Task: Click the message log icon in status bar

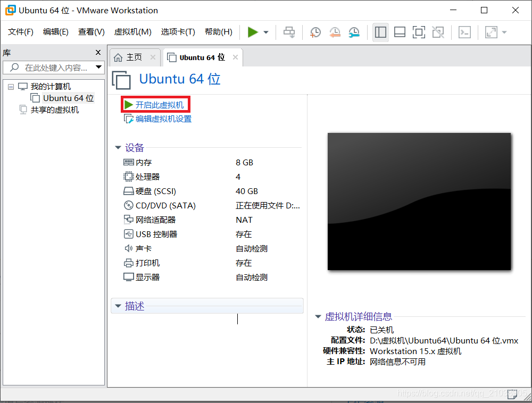Action: pyautogui.click(x=512, y=394)
